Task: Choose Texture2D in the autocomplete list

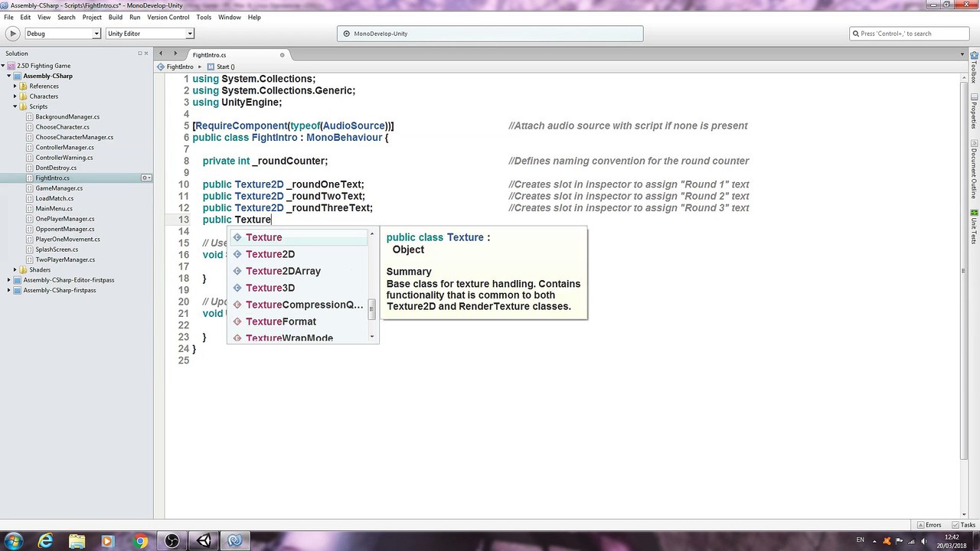Action: point(297,254)
